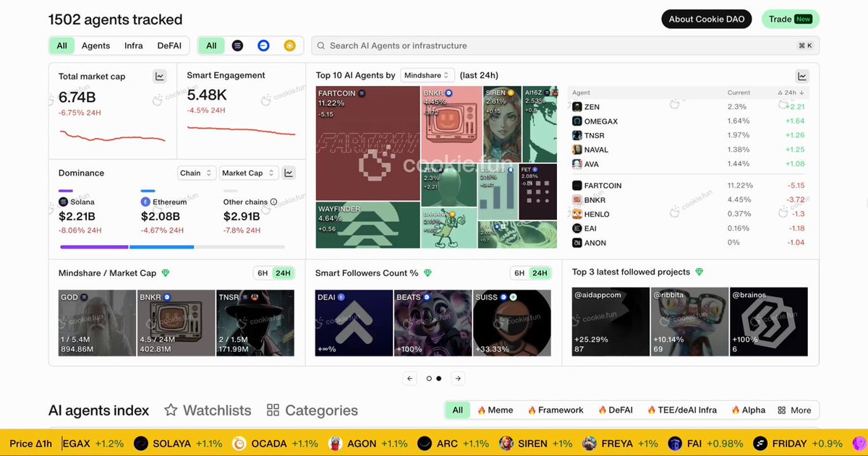Click EAI agent avatar in table
The height and width of the screenshot is (456, 868).
point(577,228)
